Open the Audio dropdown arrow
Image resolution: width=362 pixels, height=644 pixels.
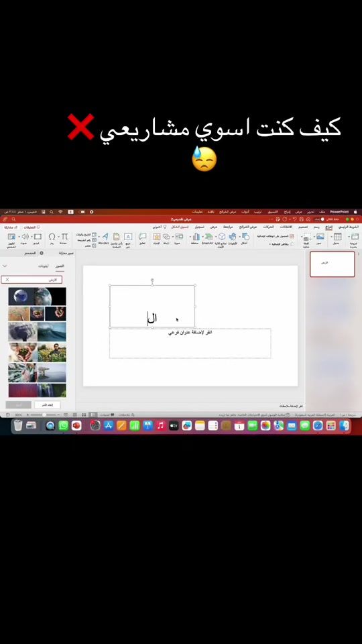coord(19,237)
